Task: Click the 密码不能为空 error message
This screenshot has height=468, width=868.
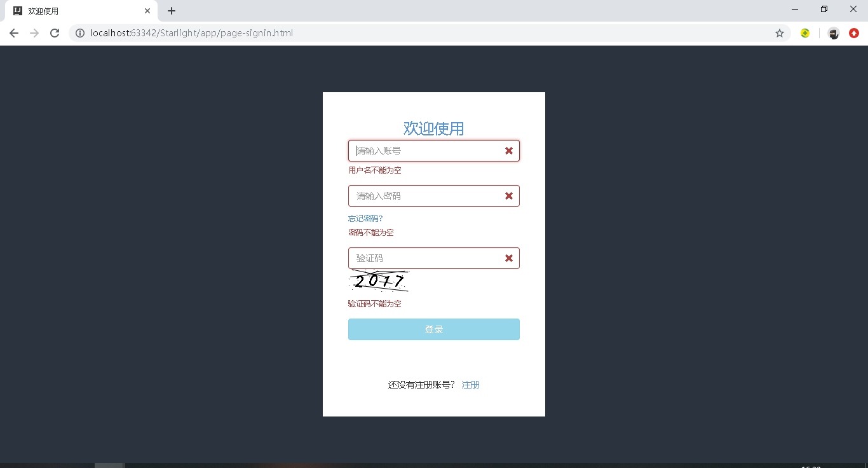Action: pyautogui.click(x=371, y=233)
